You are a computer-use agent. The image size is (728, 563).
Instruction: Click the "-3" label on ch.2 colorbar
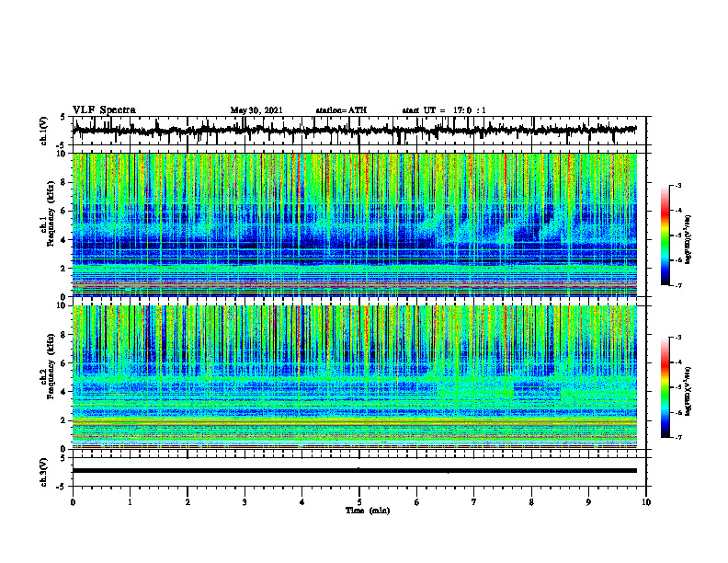tap(677, 338)
